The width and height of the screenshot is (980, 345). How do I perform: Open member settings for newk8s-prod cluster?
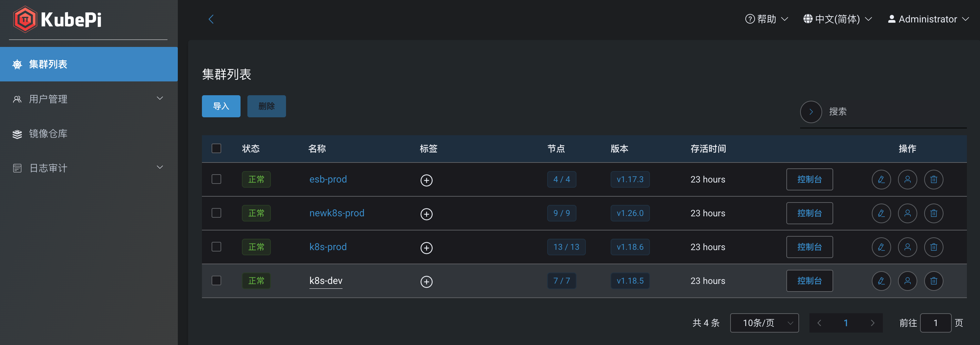click(907, 213)
